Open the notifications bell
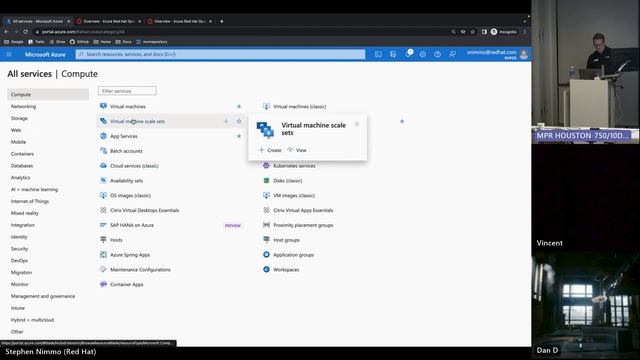640x360 pixels. coord(408,54)
